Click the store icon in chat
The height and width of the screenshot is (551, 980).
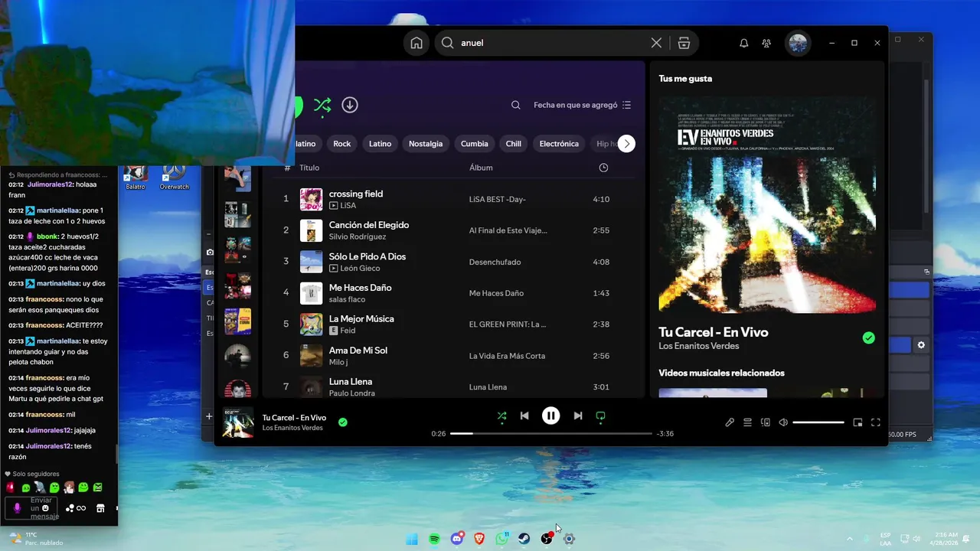click(100, 508)
